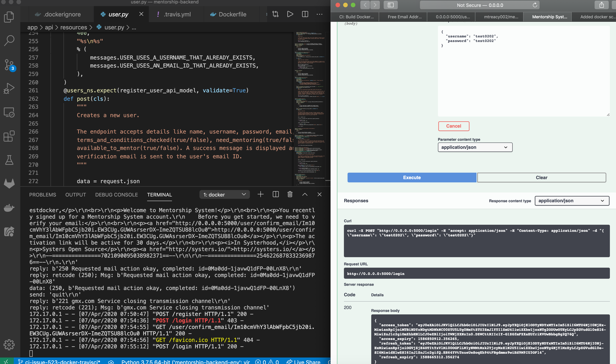Maximize the terminal panel with the chevron

[305, 194]
